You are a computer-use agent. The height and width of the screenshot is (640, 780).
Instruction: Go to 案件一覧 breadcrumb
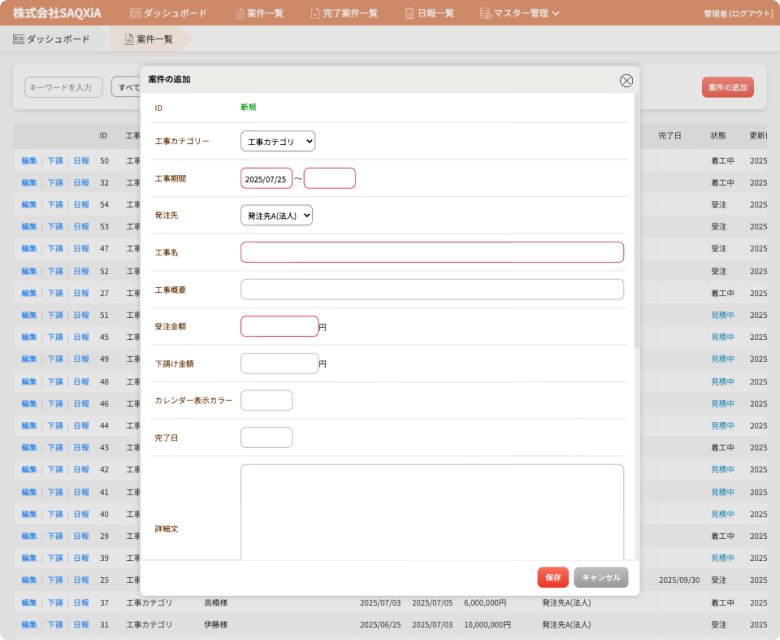(149, 39)
